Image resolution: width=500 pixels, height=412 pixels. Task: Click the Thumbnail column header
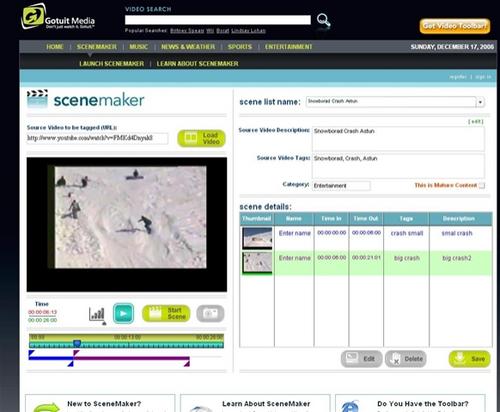coord(257,219)
